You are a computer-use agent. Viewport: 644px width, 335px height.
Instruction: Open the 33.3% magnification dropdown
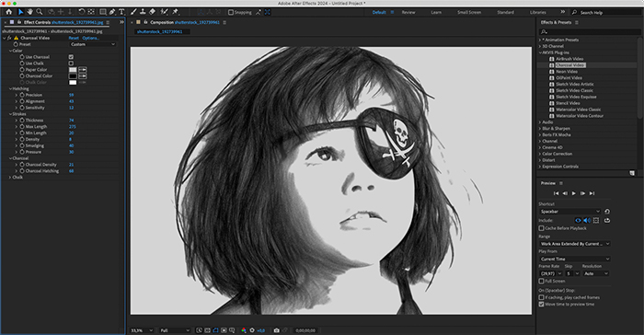[142, 330]
